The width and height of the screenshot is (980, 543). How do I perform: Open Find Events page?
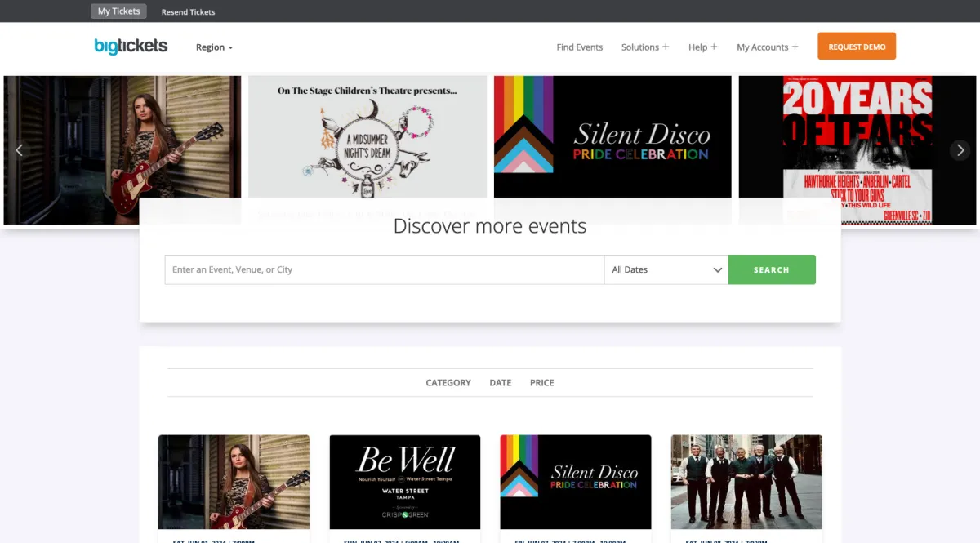coord(580,47)
